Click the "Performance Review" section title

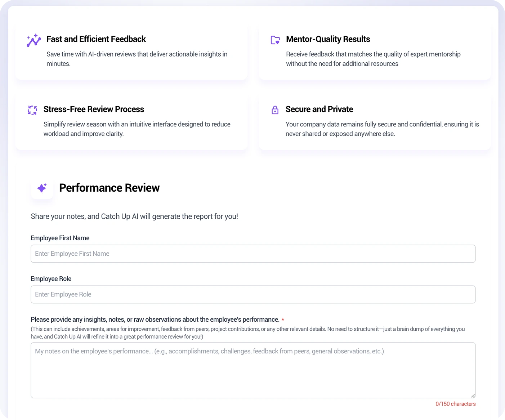[x=109, y=188]
